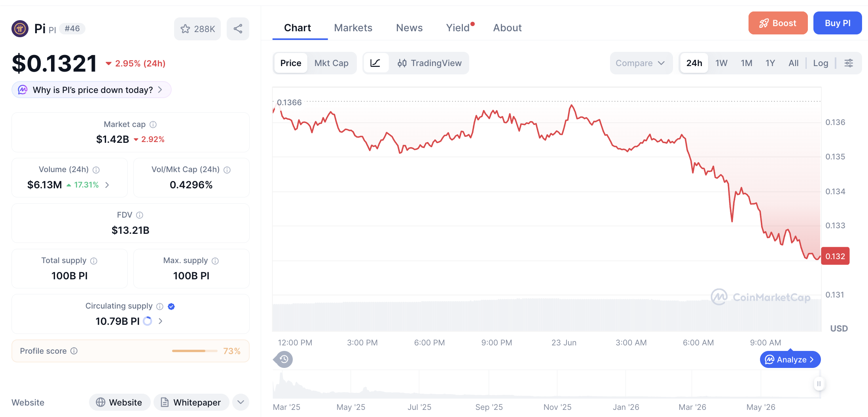The image size is (868, 417).
Task: Click the candlestick icon on TradingView
Action: pos(402,63)
